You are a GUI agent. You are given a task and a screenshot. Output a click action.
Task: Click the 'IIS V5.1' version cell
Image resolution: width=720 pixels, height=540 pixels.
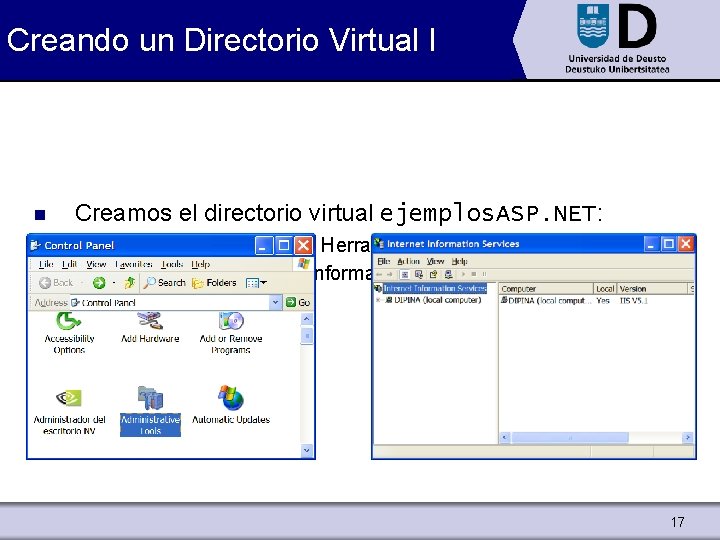click(x=634, y=301)
